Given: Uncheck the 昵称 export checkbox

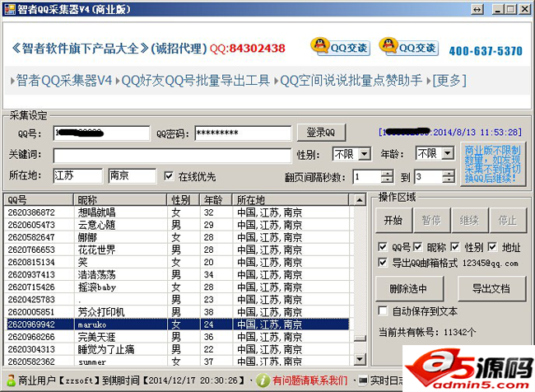Looking at the screenshot, I should click(418, 246).
